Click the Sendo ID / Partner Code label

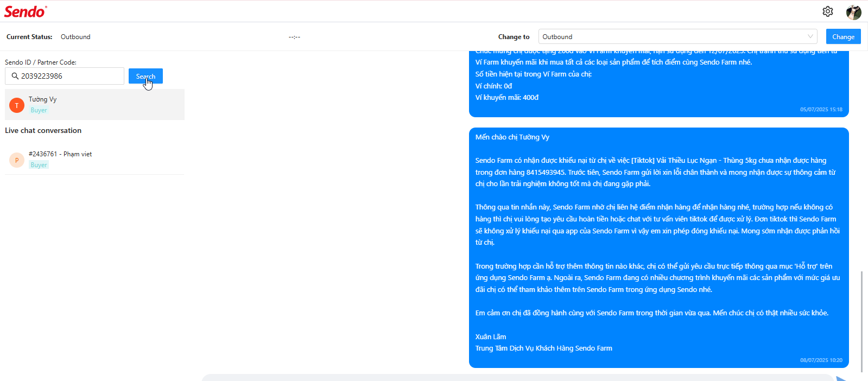click(x=41, y=62)
